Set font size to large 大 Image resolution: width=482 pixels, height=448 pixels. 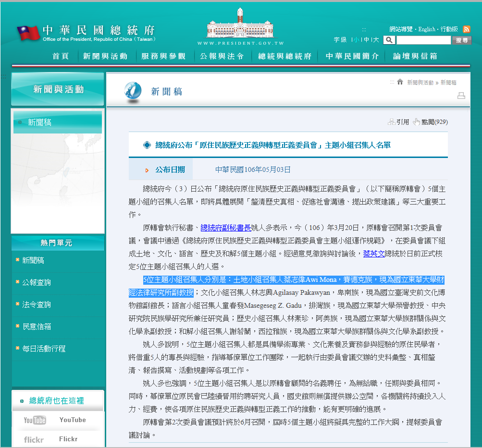376,39
